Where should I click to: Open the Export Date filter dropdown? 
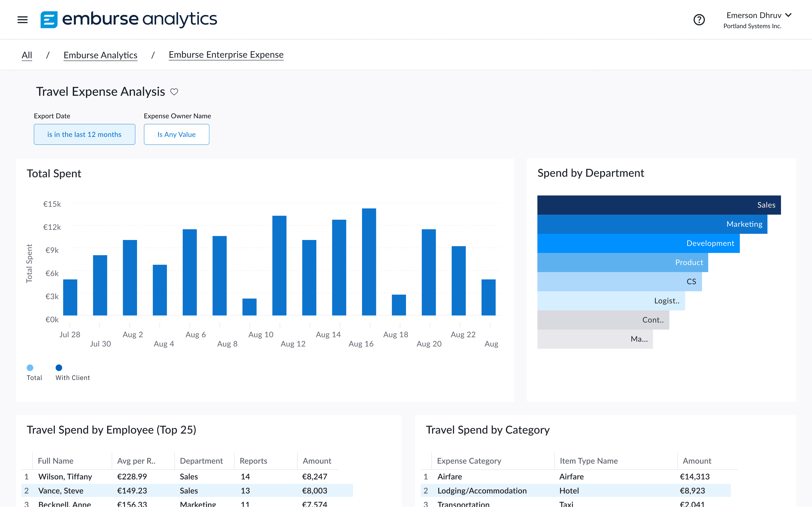coord(84,135)
